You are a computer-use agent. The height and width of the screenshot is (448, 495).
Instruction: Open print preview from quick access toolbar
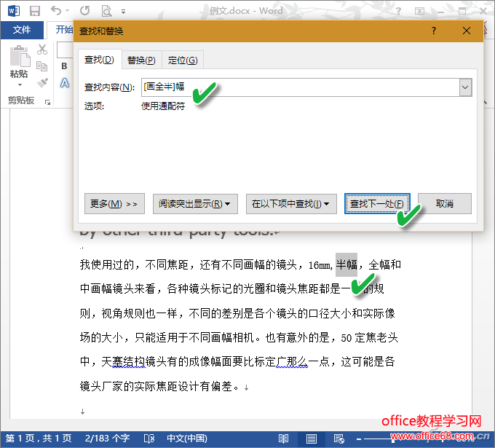tap(106, 11)
